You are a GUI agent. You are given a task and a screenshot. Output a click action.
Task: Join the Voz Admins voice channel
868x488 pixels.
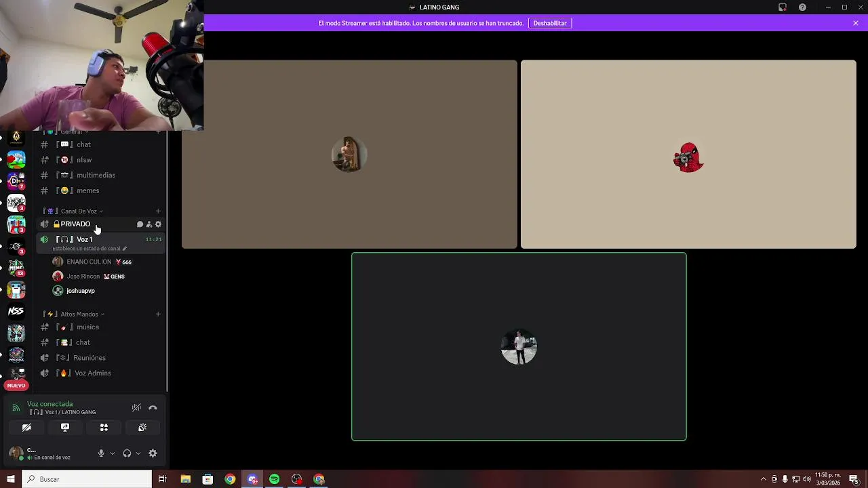click(x=100, y=373)
